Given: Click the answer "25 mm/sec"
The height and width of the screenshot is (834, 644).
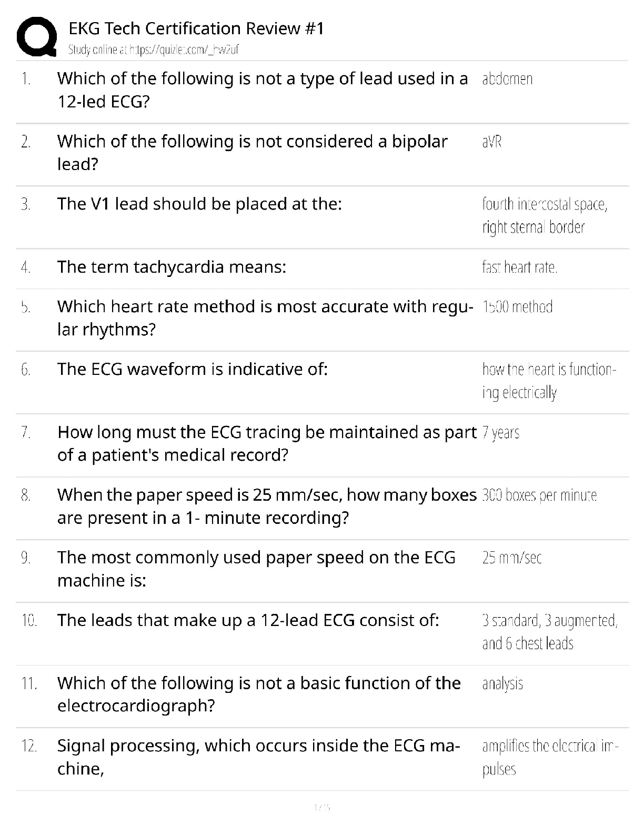Looking at the screenshot, I should (x=511, y=558).
